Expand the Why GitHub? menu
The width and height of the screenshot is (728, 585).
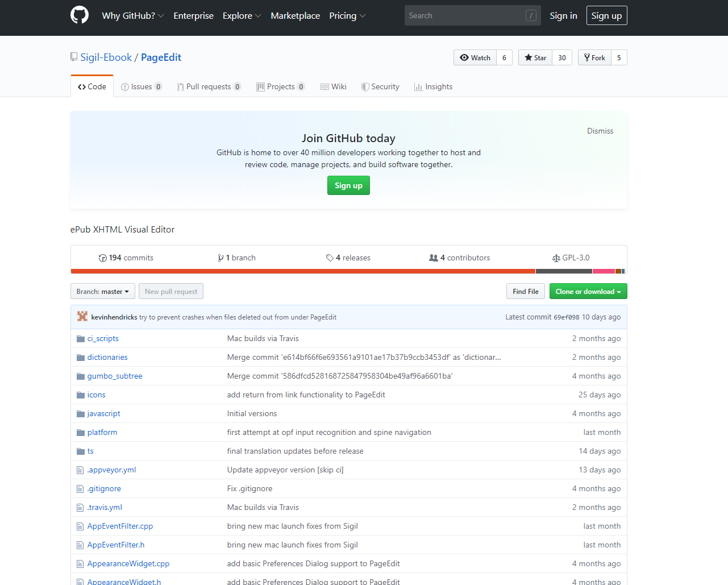[133, 15]
